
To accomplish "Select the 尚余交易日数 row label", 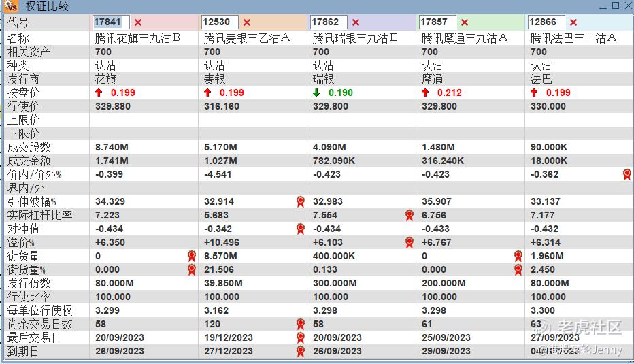I will click(39, 324).
